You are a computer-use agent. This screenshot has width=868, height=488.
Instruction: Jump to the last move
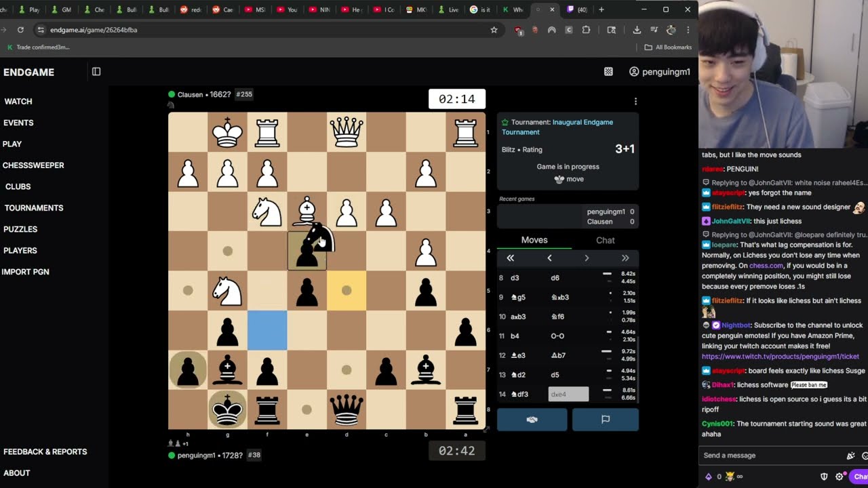point(625,258)
